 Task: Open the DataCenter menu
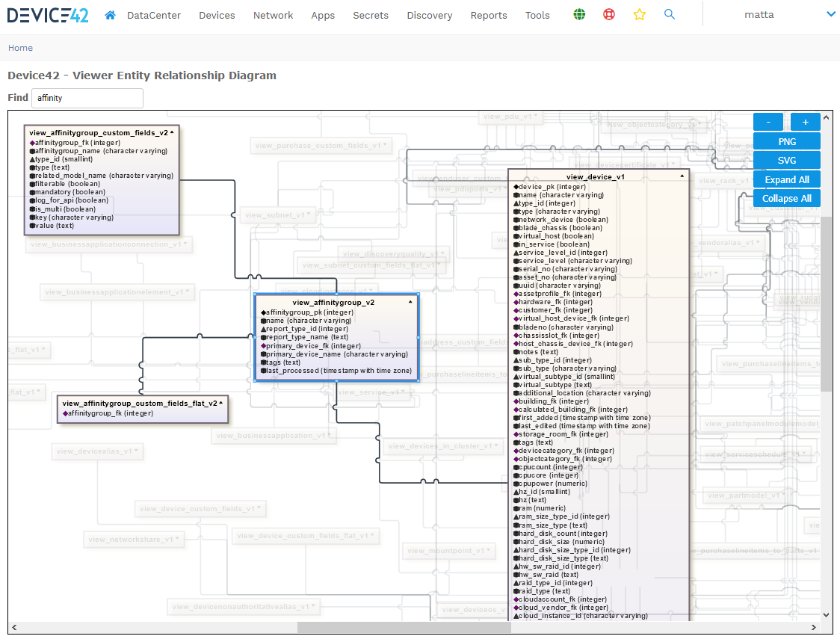click(154, 16)
